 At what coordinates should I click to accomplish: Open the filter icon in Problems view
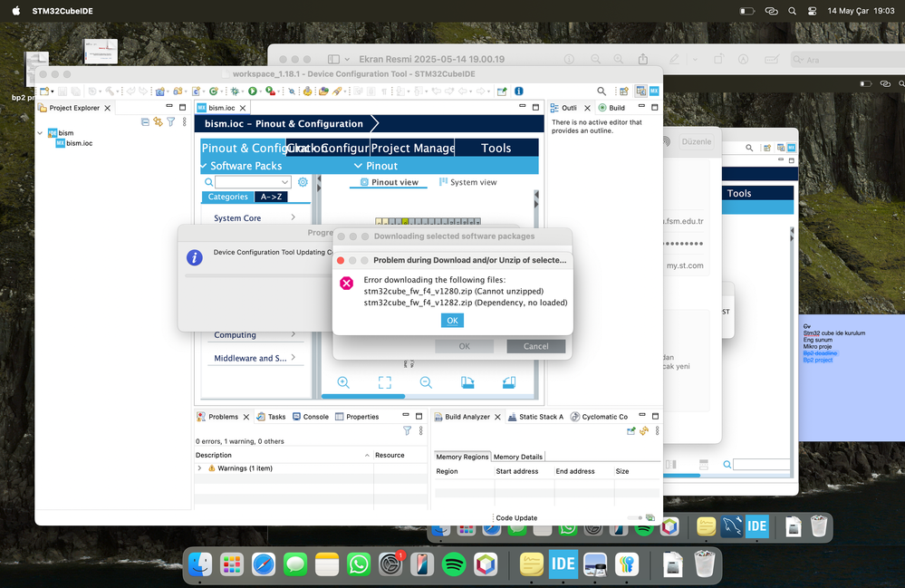[x=407, y=430]
